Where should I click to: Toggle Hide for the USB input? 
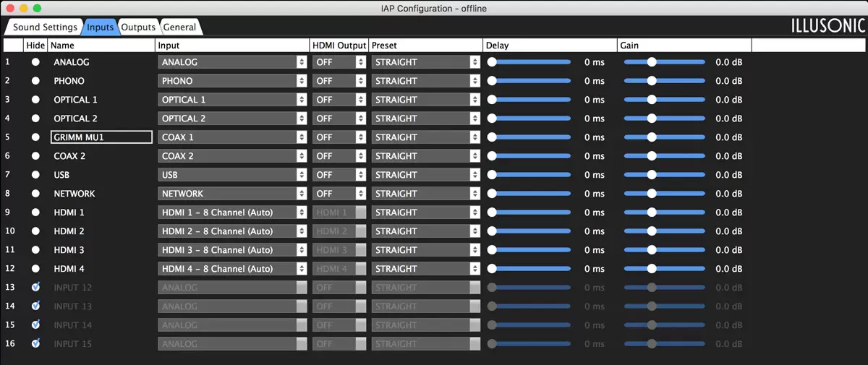[x=35, y=175]
